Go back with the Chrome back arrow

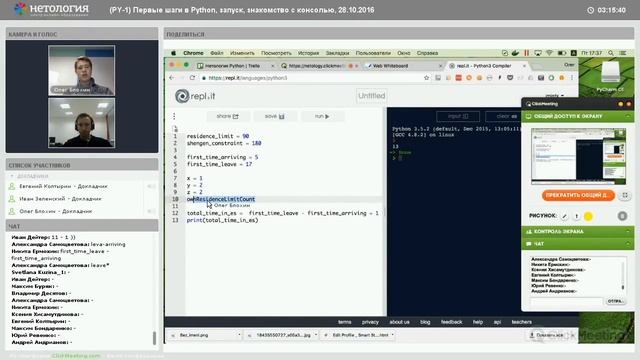pos(172,78)
